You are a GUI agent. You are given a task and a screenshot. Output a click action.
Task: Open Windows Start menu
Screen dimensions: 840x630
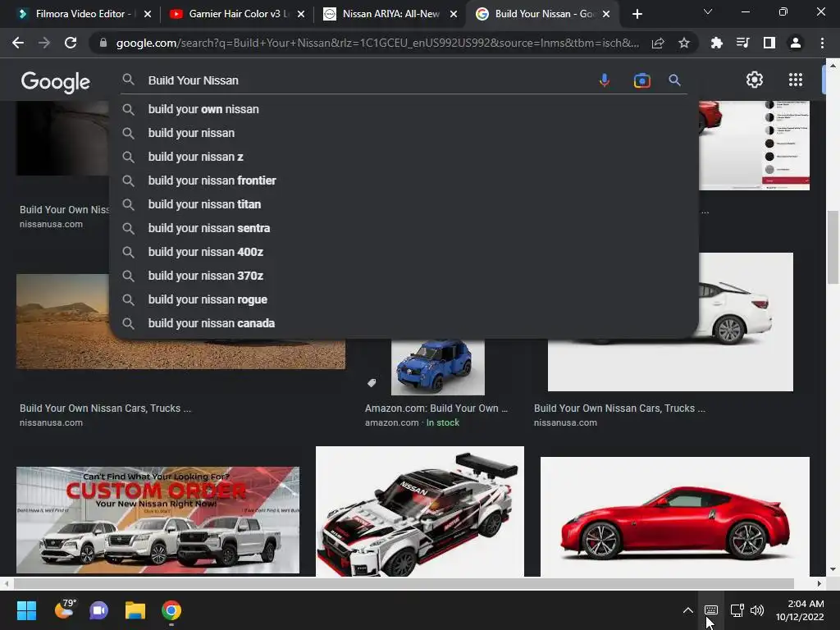coord(26,610)
